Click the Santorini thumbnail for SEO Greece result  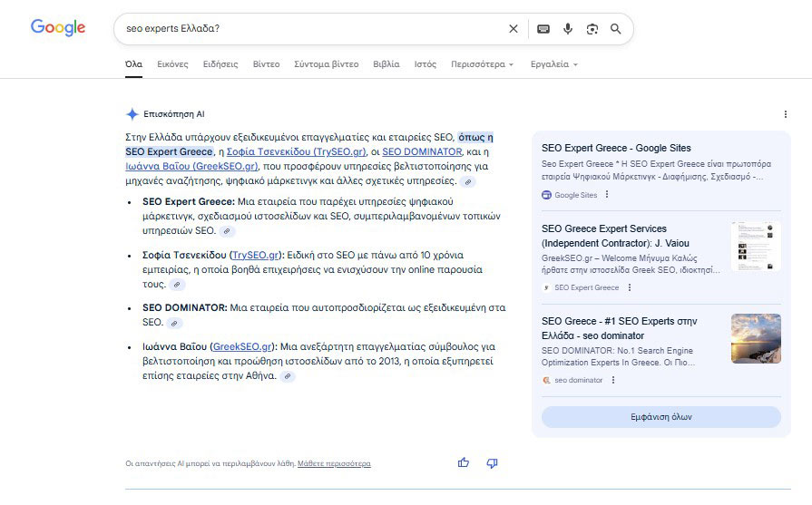[x=755, y=339]
